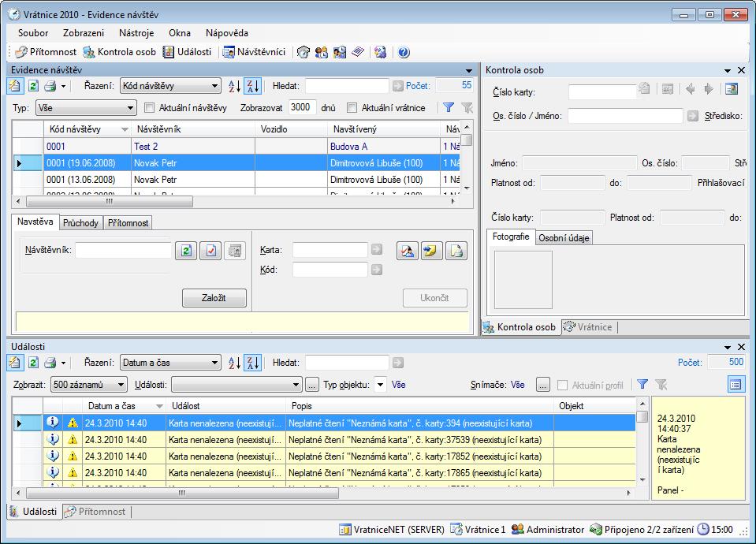Click the go arrow next to Karta field

click(377, 249)
